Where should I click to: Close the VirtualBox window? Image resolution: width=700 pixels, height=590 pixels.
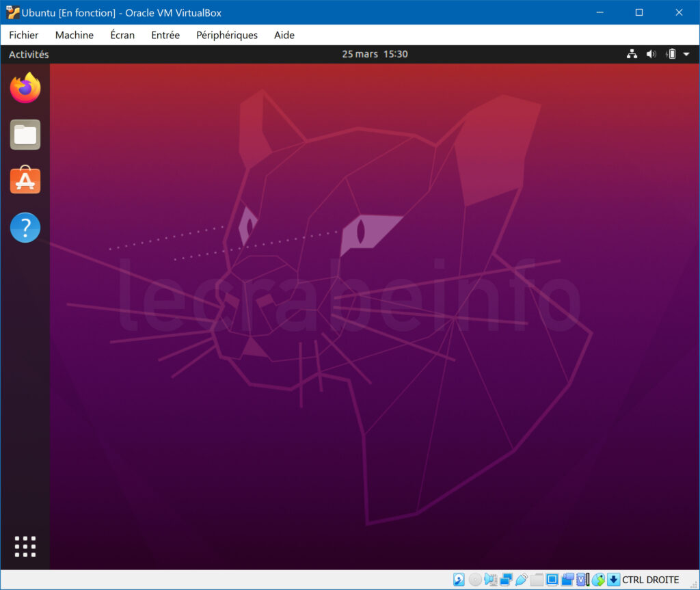pos(679,12)
